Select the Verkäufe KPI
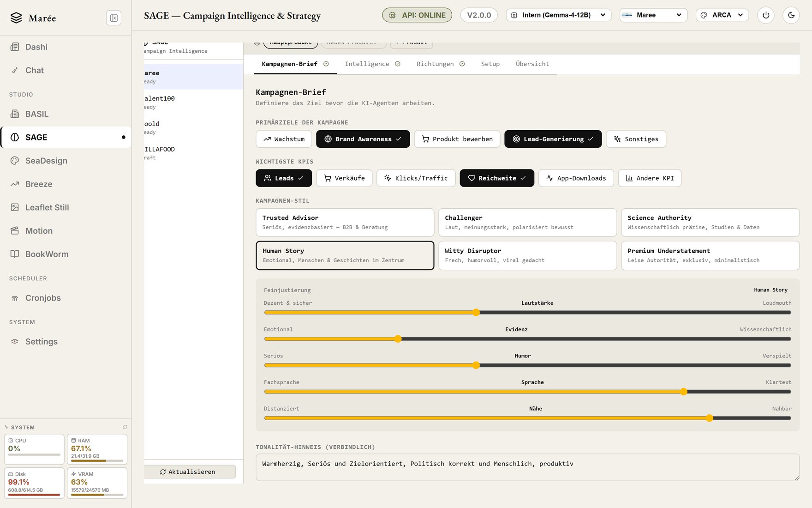 (344, 178)
